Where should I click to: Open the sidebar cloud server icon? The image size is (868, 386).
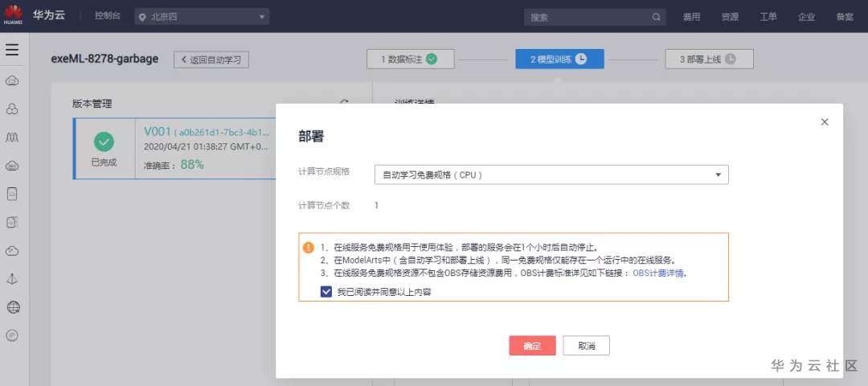click(12, 166)
